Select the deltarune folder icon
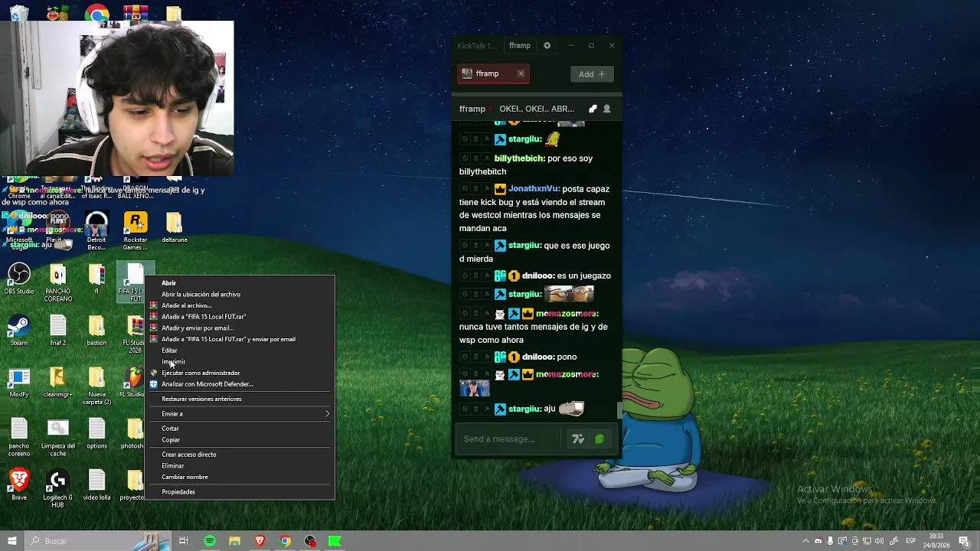 pos(175,227)
